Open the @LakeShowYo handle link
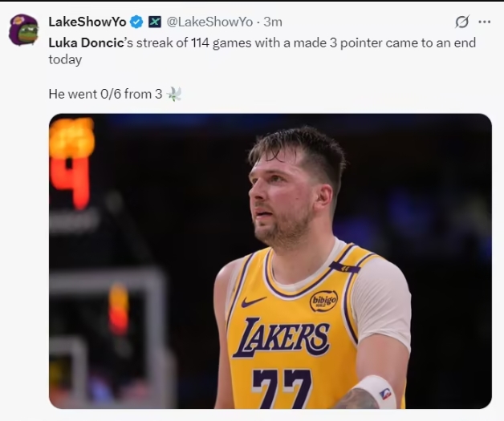This screenshot has height=421, width=504. 209,22
